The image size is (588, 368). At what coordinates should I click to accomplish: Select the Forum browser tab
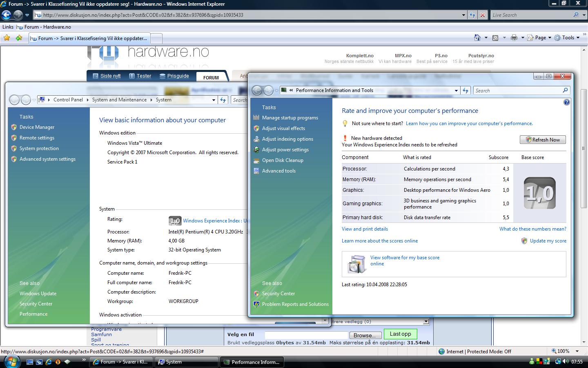point(89,38)
